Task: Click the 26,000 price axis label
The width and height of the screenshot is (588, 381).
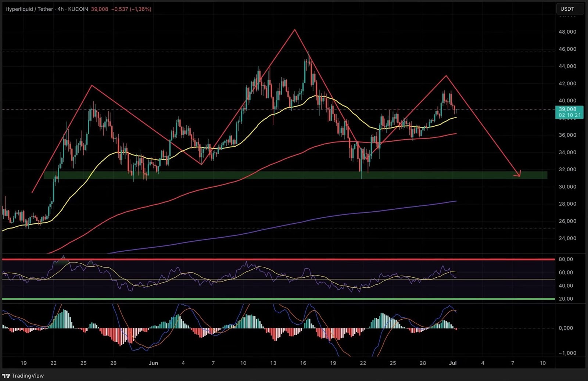Action: [x=567, y=221]
